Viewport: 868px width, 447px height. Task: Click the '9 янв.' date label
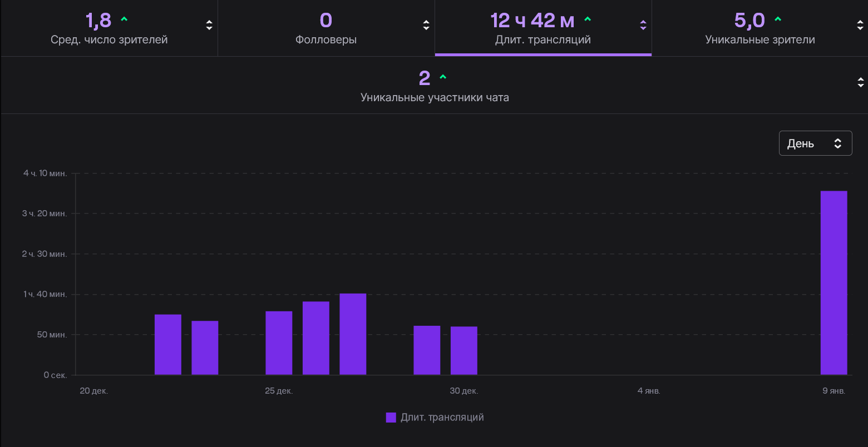(x=834, y=391)
